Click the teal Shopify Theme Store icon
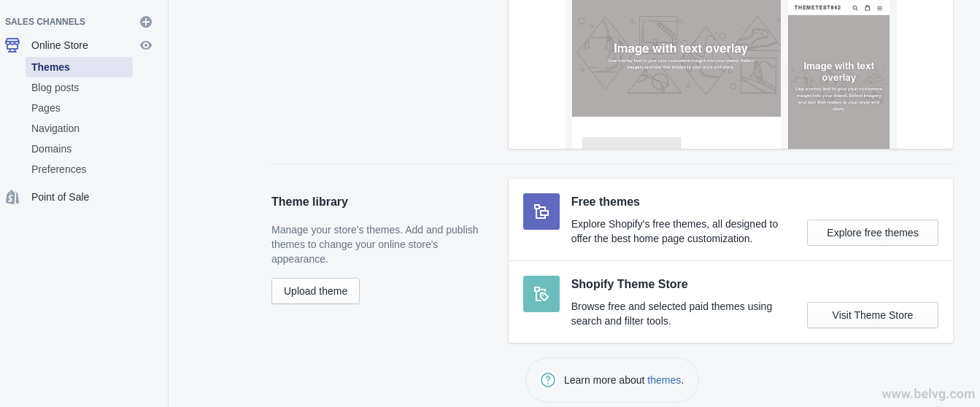The height and width of the screenshot is (407, 980). point(541,294)
